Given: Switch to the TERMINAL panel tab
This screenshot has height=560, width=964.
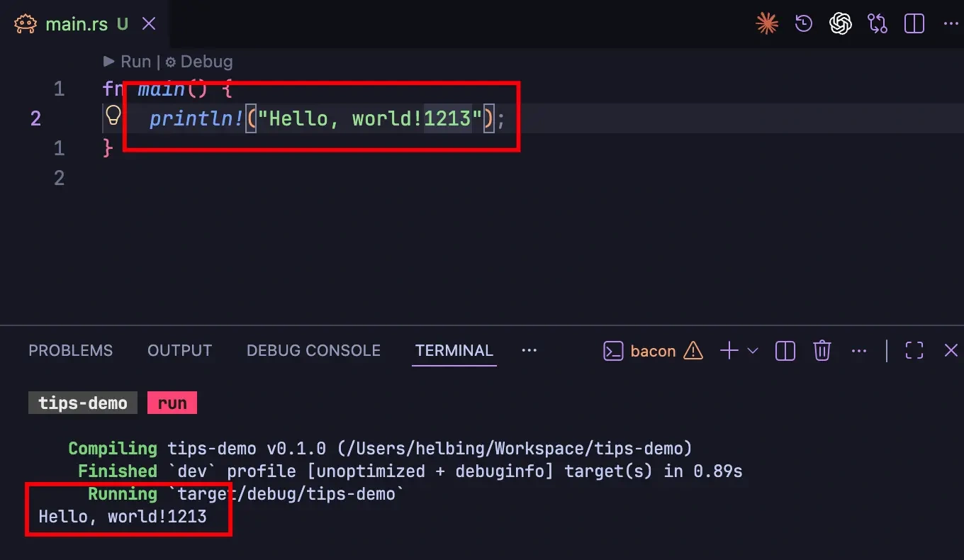Looking at the screenshot, I should click(x=454, y=351).
